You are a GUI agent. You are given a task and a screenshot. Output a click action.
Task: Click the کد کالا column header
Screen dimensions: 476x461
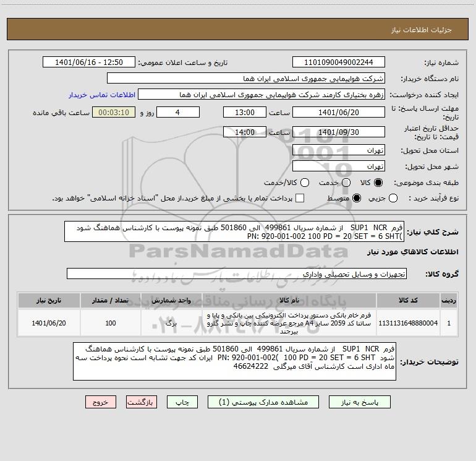click(x=408, y=300)
